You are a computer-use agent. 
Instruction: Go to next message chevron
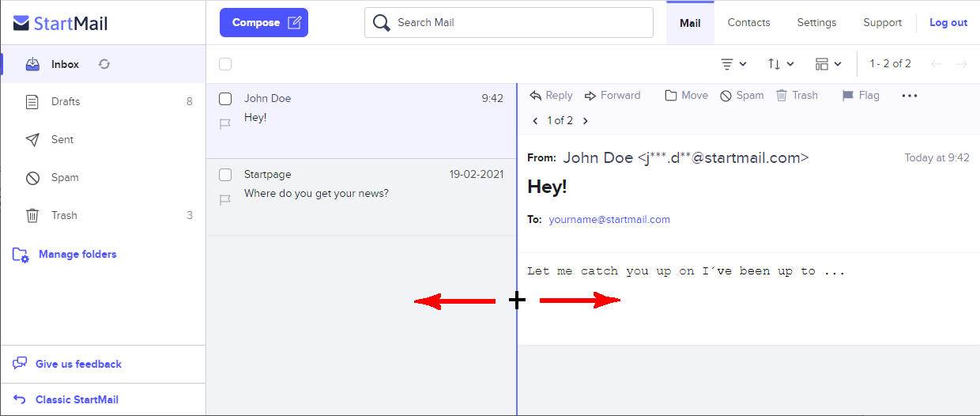[586, 121]
